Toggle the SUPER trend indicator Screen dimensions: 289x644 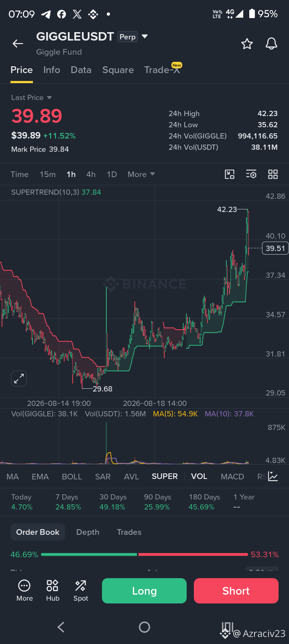[165, 476]
